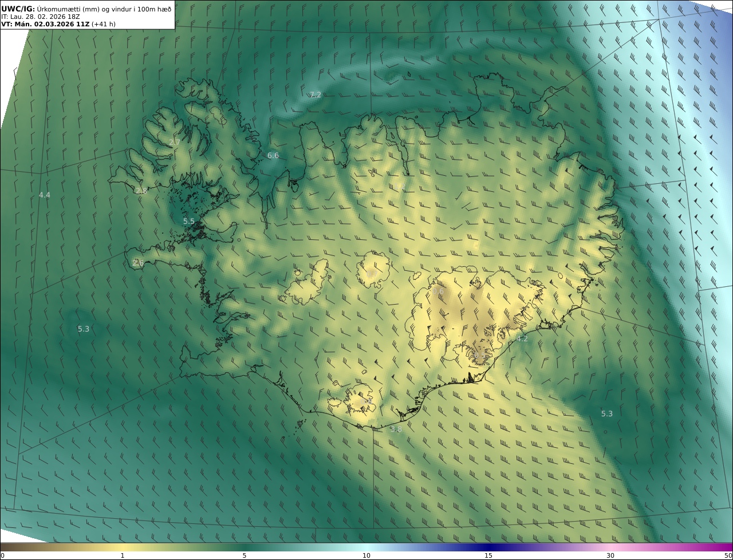The height and width of the screenshot is (560, 733).
Task: Click the 7.2 value off the north coast
Action: click(x=316, y=94)
